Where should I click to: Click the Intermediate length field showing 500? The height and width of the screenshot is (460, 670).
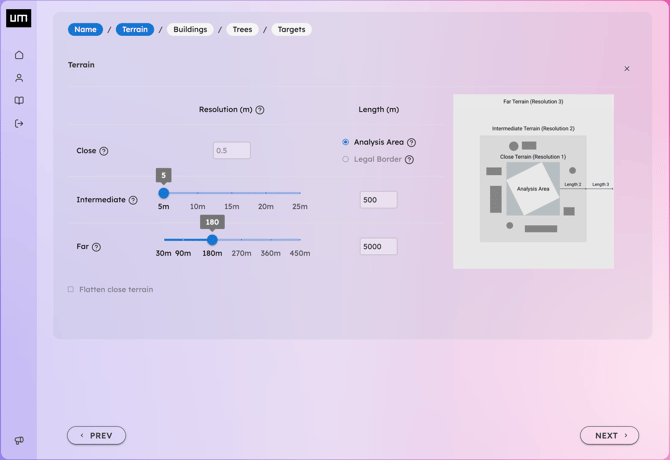pos(379,200)
